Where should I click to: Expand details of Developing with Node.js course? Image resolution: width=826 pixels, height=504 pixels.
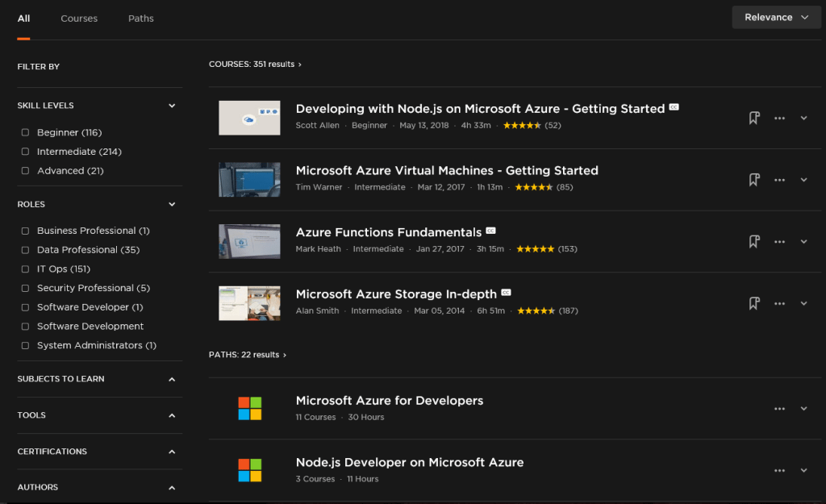click(804, 118)
